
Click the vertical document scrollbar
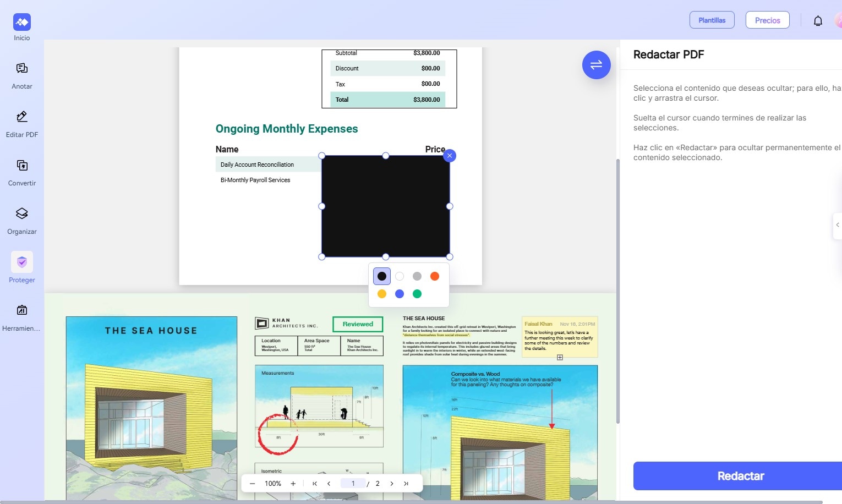tap(618, 292)
